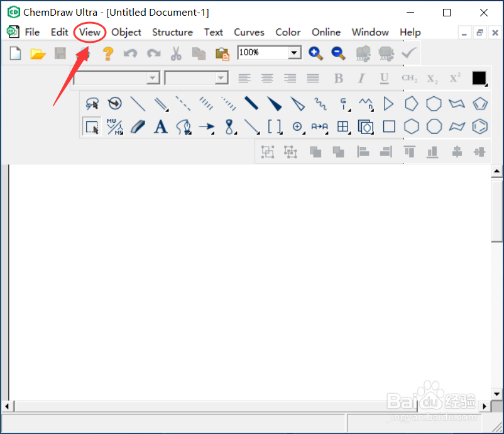Click the orange question mark help icon
504x434 pixels.
point(108,53)
